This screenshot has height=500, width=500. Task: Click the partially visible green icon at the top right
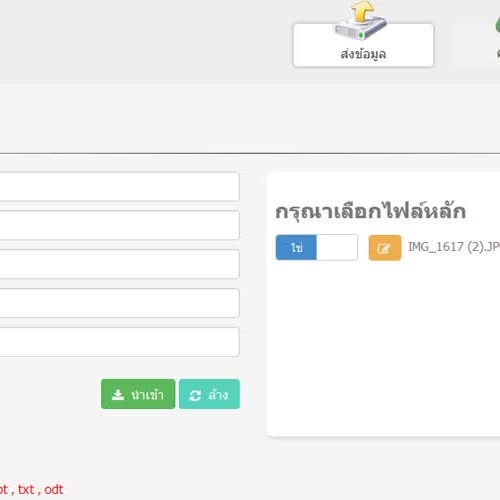point(498,25)
